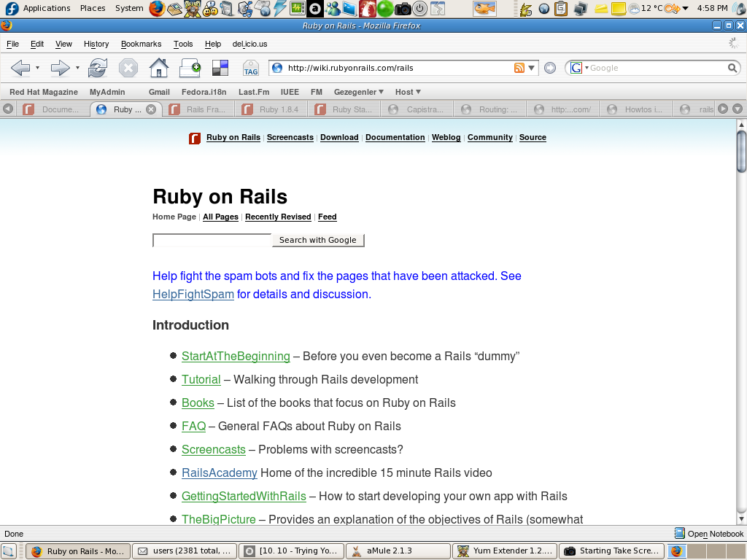Open the list all tabs dropdown

point(738,109)
